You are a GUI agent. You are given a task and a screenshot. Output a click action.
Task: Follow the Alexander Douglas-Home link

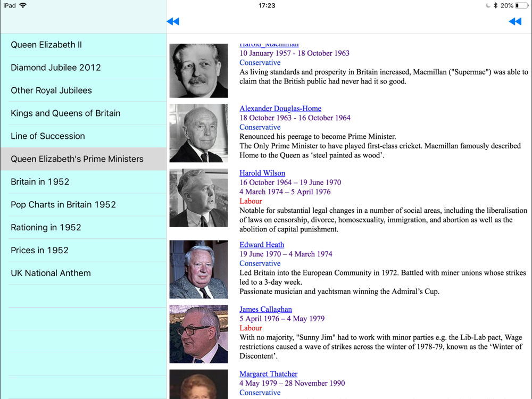pos(280,109)
